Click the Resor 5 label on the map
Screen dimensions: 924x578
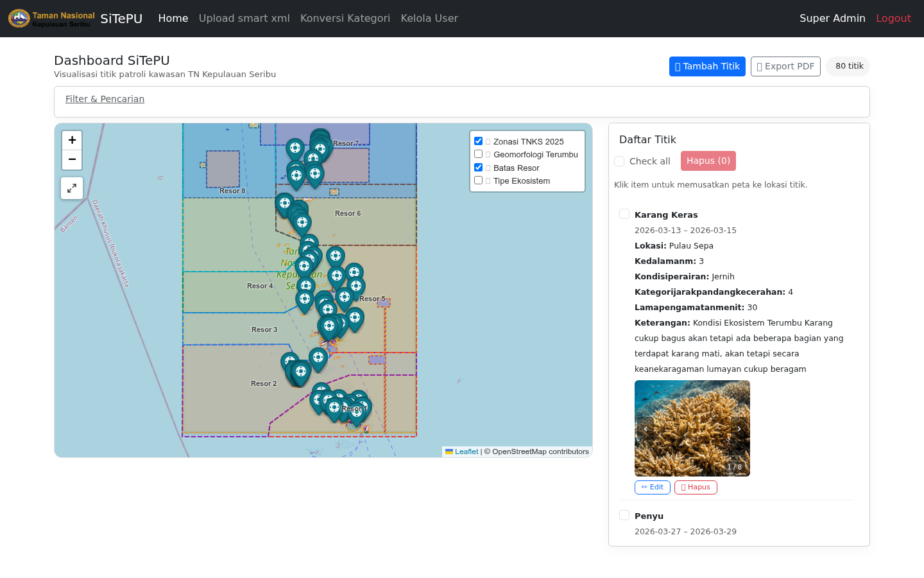pos(372,299)
